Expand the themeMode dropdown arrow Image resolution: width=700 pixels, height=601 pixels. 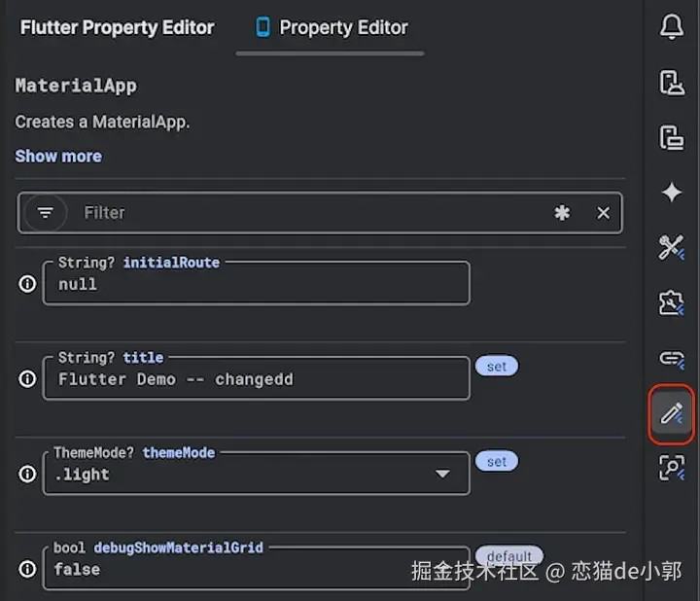[x=442, y=475]
